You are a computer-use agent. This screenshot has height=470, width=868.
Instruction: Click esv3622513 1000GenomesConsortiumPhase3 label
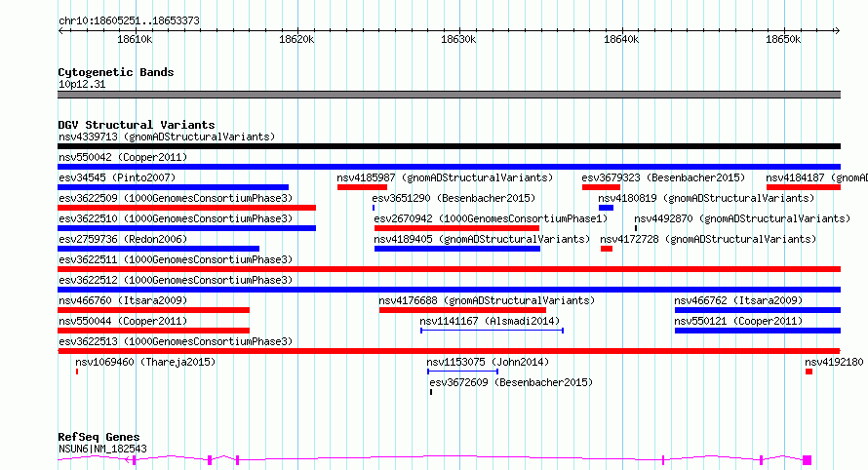tap(176, 341)
